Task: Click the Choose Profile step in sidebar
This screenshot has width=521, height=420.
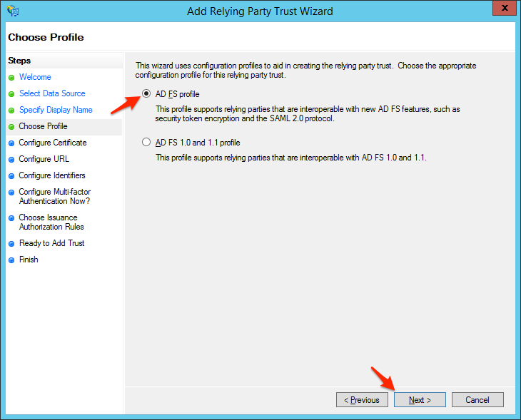Action: click(x=43, y=126)
